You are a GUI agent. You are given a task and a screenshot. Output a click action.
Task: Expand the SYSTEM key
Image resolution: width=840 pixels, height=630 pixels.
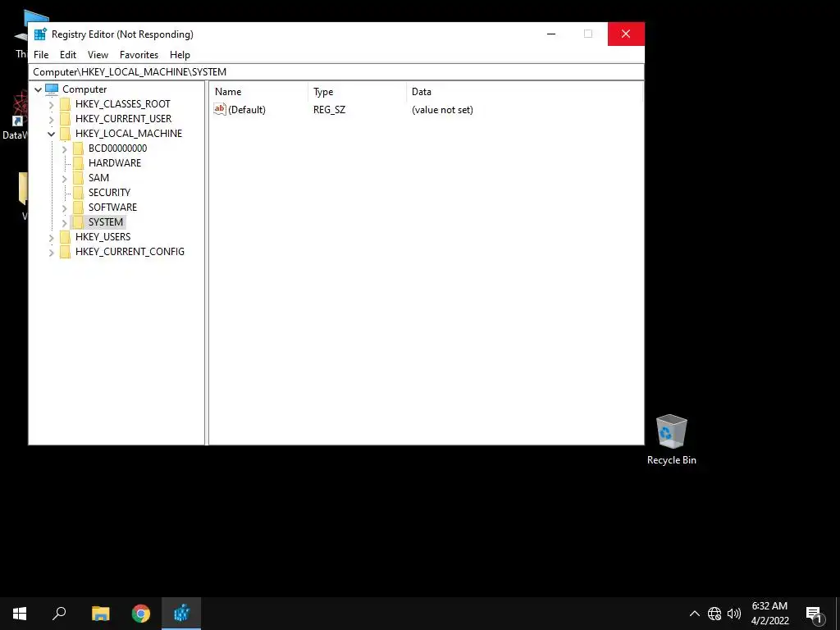pos(64,222)
